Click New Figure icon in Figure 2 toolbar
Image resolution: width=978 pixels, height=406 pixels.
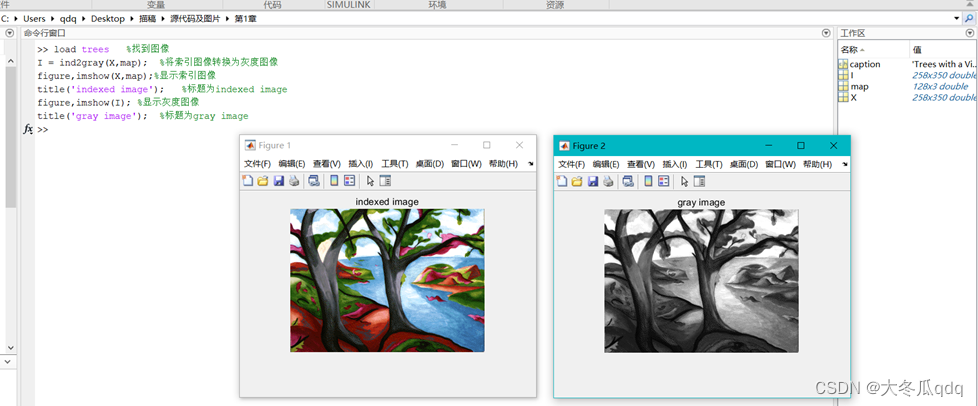561,181
